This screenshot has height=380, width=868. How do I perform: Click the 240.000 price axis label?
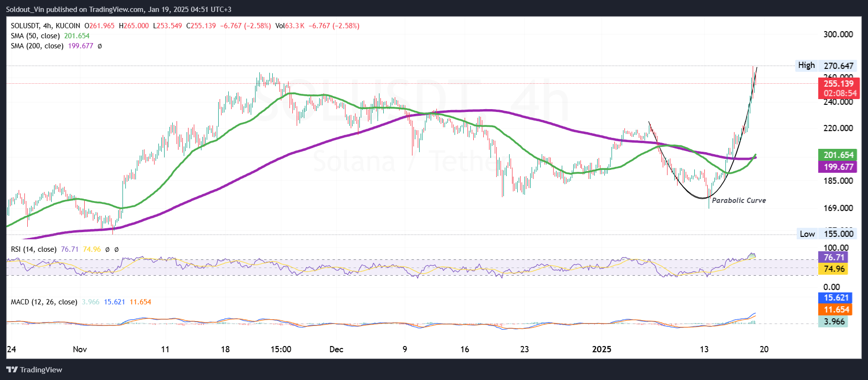[x=838, y=102]
